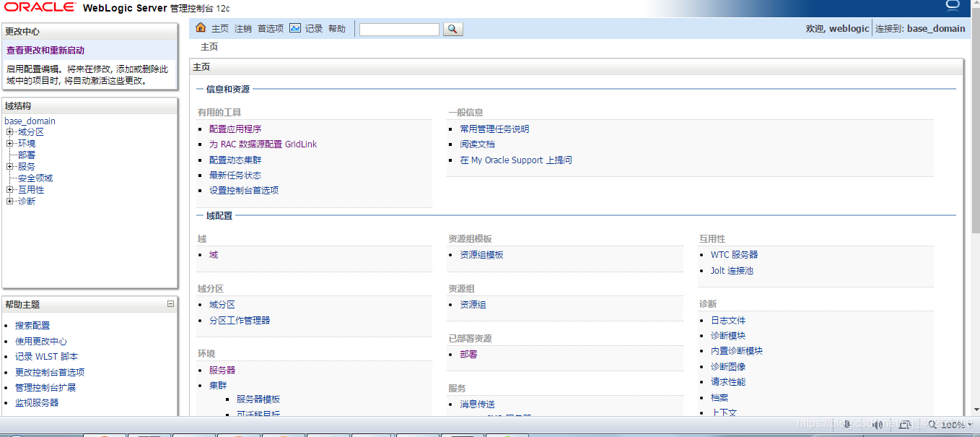Open WTC 服务器 link
Viewport: 980px width, 437px height.
[734, 255]
